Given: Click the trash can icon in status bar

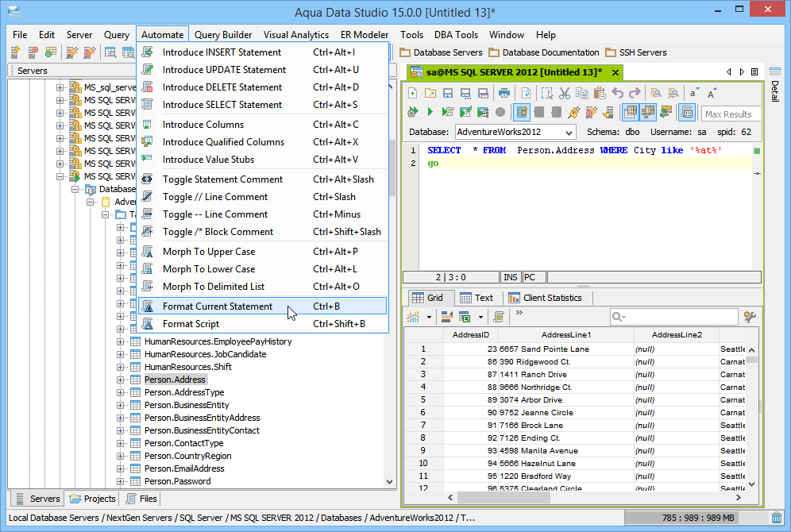Looking at the screenshot, I should 777,518.
